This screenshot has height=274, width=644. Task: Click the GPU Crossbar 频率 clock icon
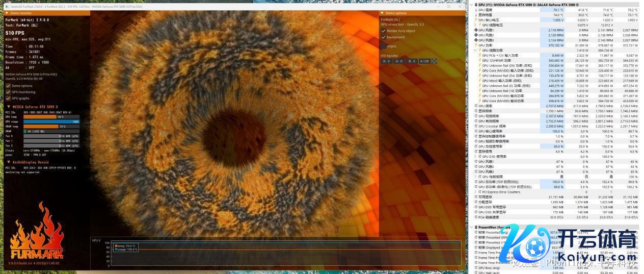coord(476,126)
